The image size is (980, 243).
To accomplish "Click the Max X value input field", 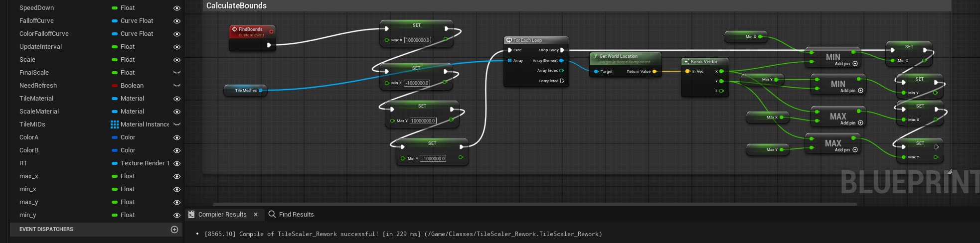I will [x=417, y=40].
